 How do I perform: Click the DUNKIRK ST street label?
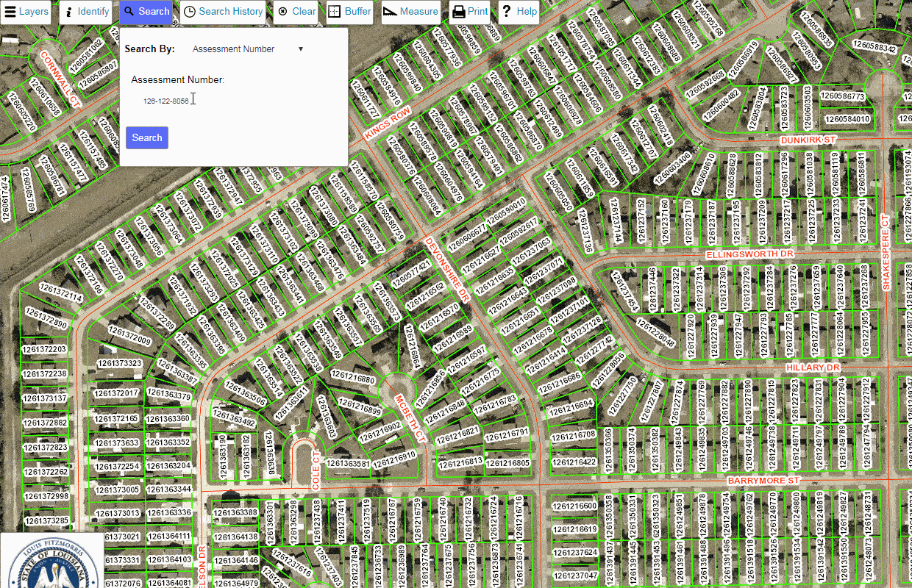click(808, 139)
